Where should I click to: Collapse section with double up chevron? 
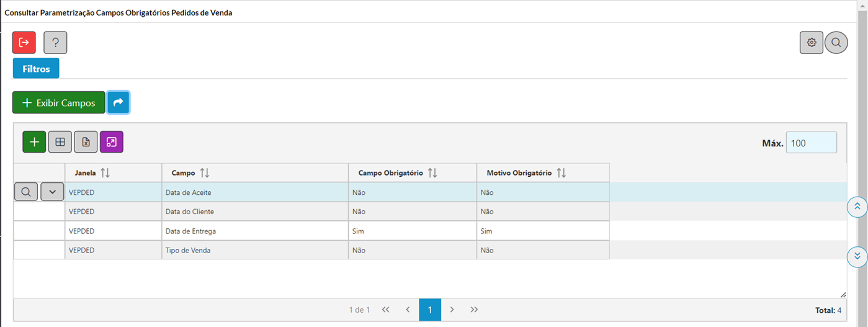point(857,207)
